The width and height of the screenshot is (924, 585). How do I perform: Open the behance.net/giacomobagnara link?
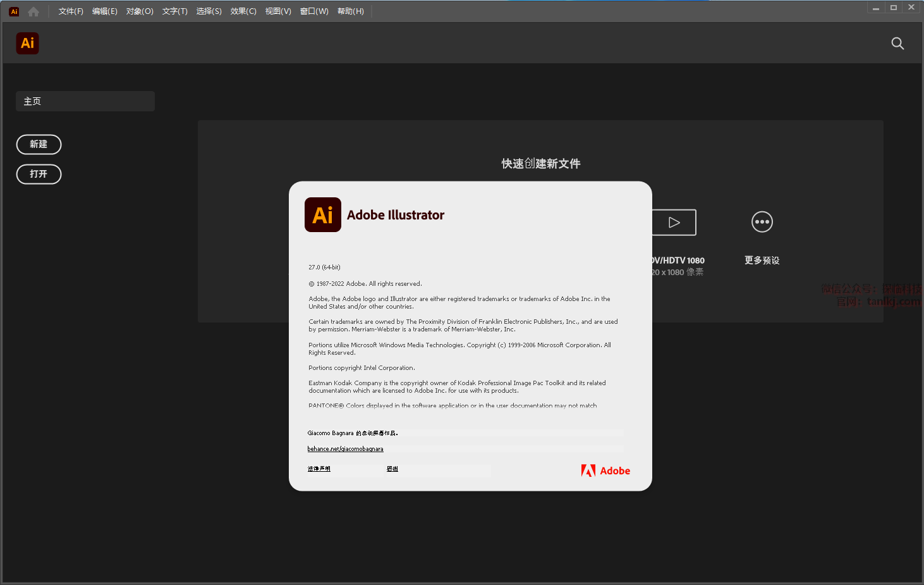click(x=345, y=449)
